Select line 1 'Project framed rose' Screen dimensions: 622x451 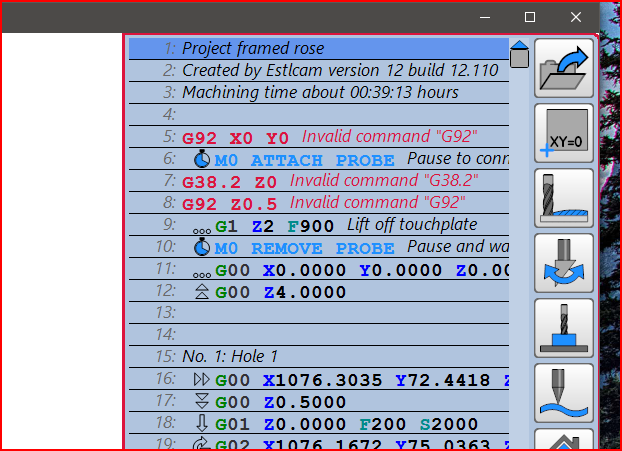[x=319, y=48]
